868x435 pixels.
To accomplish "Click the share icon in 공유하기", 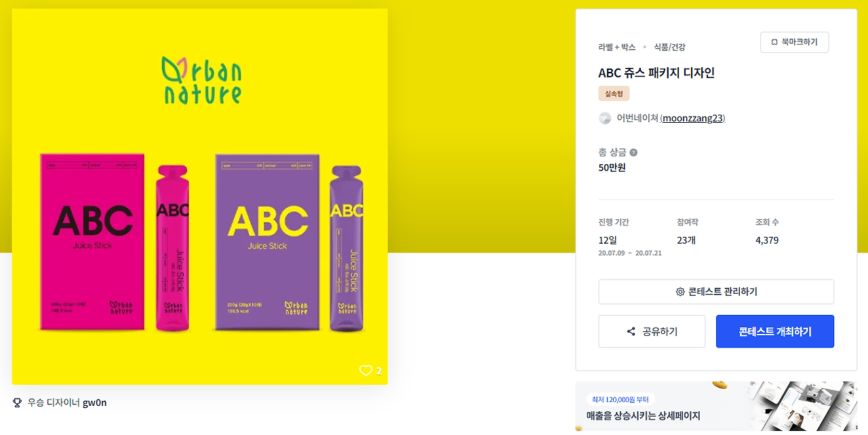I will (x=631, y=332).
